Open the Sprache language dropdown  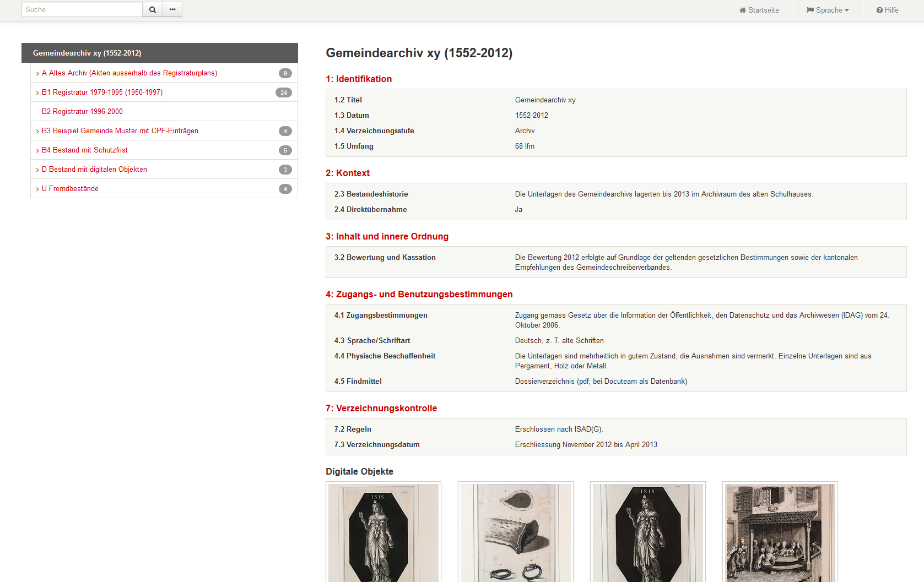[828, 10]
